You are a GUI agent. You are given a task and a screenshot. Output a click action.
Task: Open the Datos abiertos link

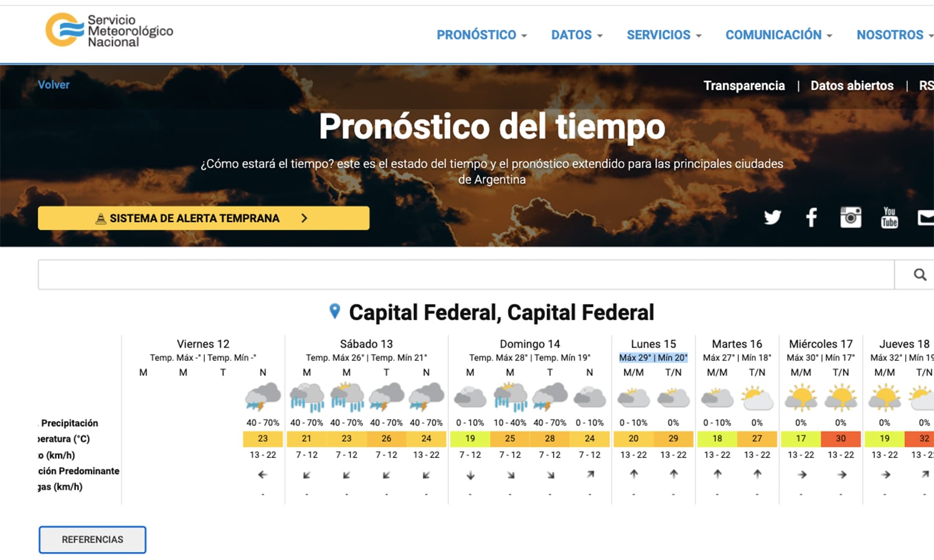pyautogui.click(x=852, y=86)
